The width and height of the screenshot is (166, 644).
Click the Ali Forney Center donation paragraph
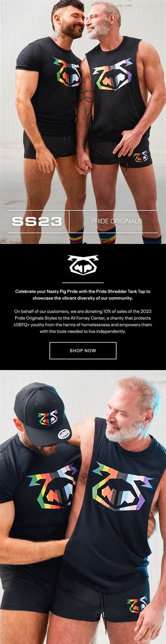coord(83,321)
